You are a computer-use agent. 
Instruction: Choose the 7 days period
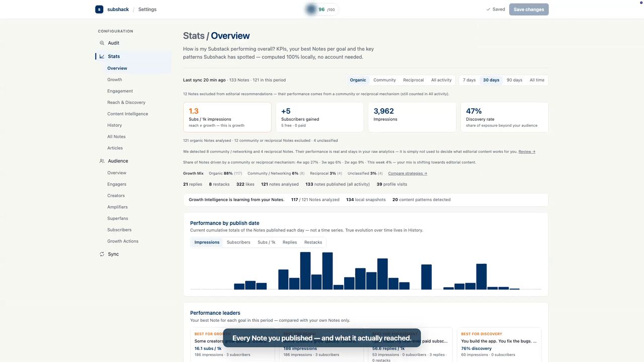click(x=469, y=80)
